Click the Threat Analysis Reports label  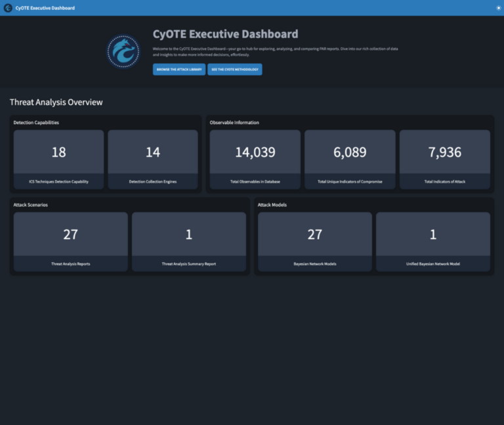pyautogui.click(x=71, y=264)
